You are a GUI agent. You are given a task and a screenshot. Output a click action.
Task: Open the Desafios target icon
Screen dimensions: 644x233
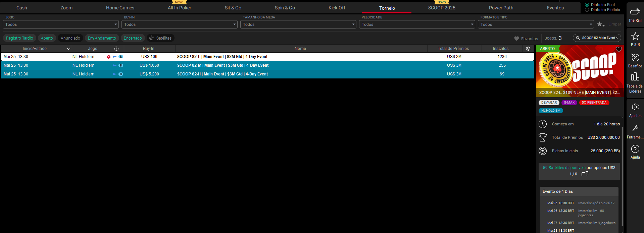[x=635, y=57]
